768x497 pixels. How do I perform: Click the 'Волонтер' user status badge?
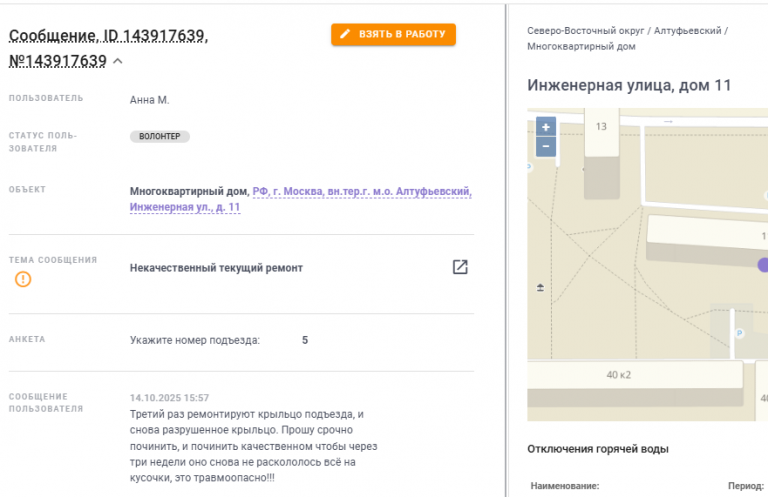point(159,136)
